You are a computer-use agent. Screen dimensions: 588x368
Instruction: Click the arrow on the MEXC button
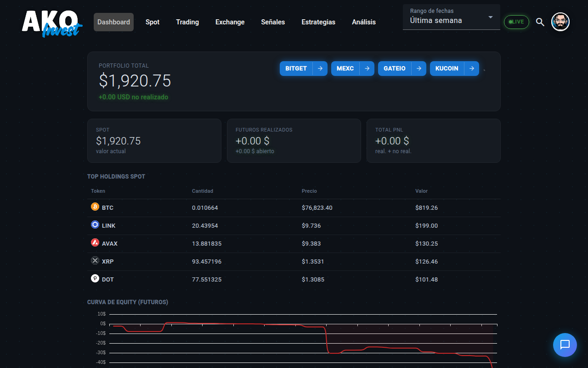pyautogui.click(x=367, y=69)
